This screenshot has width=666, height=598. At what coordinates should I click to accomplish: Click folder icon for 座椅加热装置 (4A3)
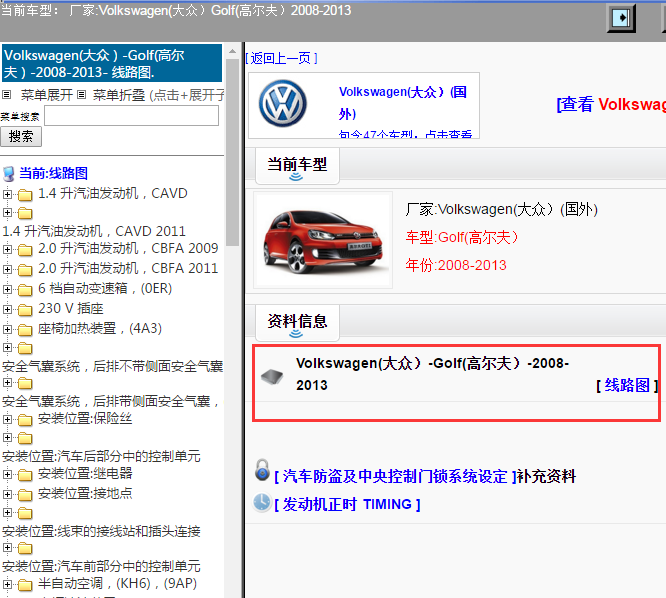click(25, 330)
